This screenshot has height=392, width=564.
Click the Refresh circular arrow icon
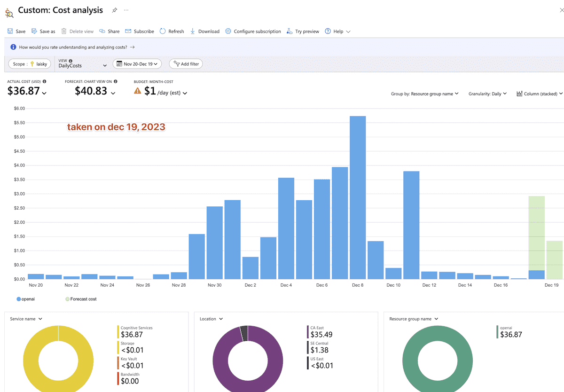click(x=163, y=31)
